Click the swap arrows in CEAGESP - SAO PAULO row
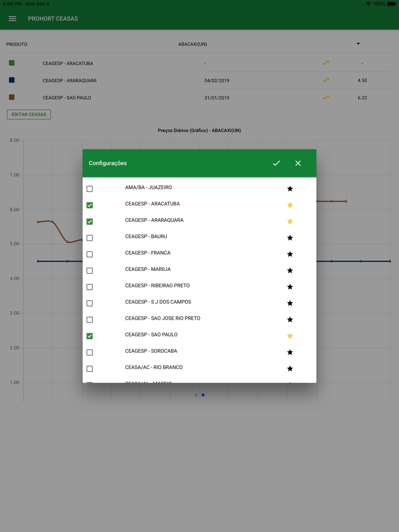This screenshot has width=399, height=532. 326,97
